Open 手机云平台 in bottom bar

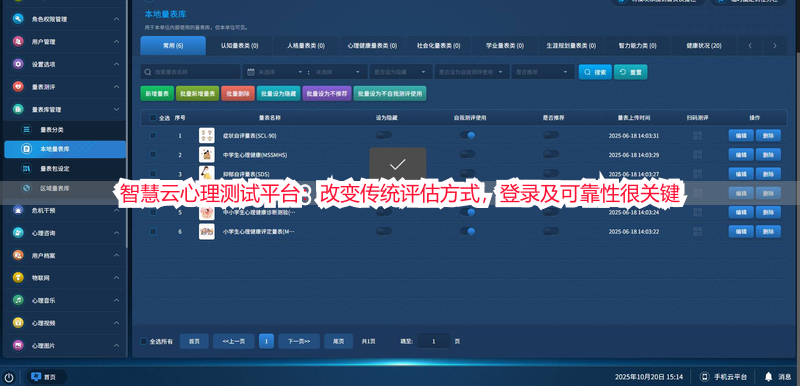pyautogui.click(x=723, y=377)
